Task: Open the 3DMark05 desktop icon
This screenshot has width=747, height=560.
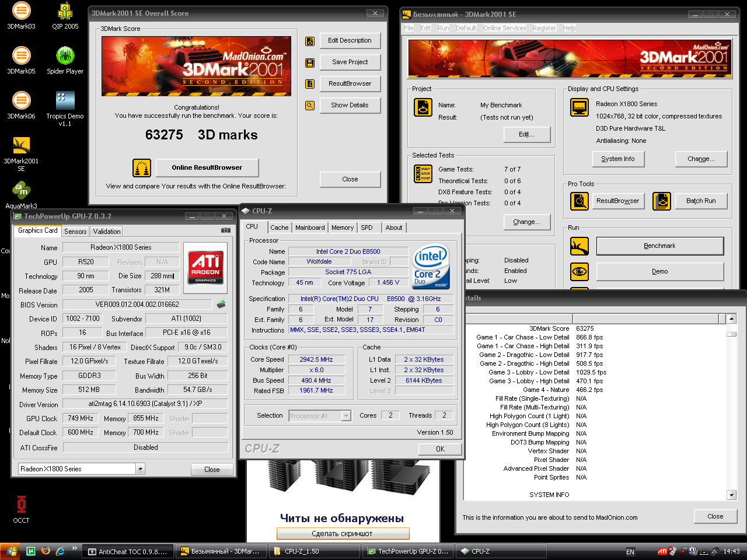Action: pyautogui.click(x=21, y=61)
